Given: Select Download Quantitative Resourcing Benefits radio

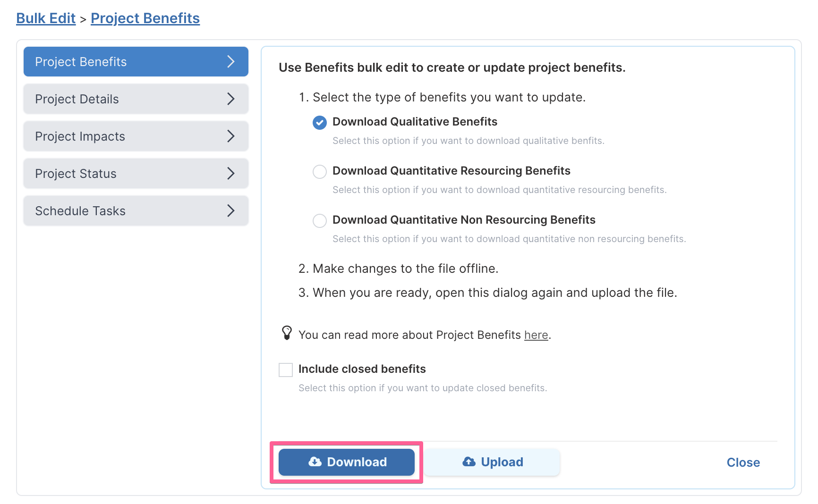Looking at the screenshot, I should point(320,172).
